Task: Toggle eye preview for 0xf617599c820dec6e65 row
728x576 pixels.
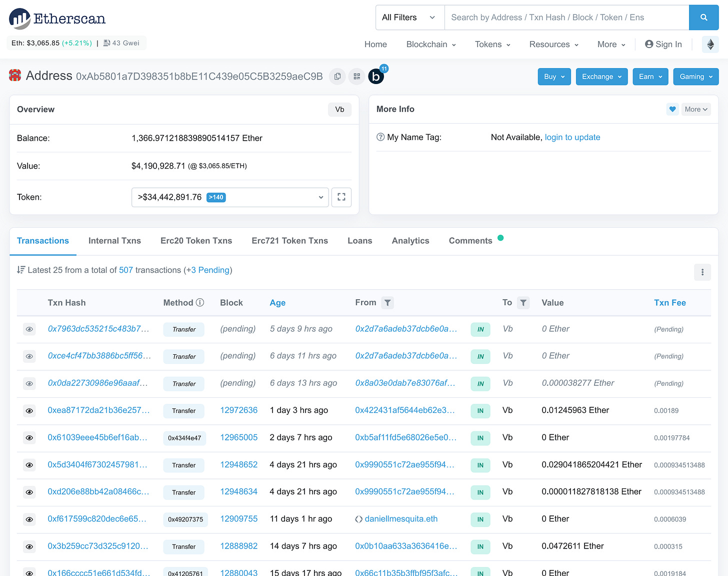Action: click(29, 519)
